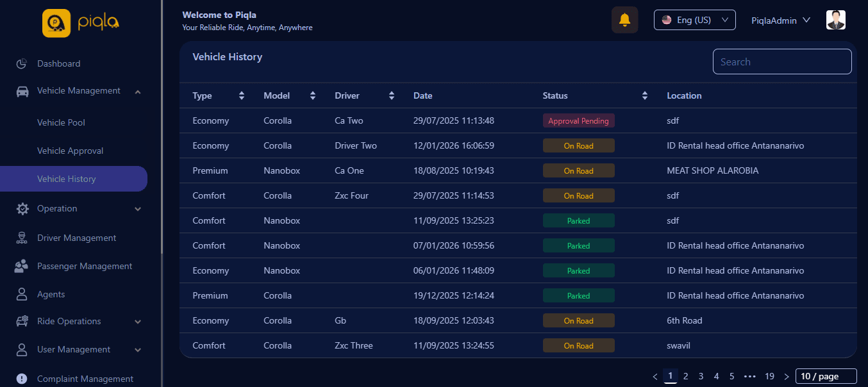
Task: Click driver name Zxc Four
Action: coord(351,195)
